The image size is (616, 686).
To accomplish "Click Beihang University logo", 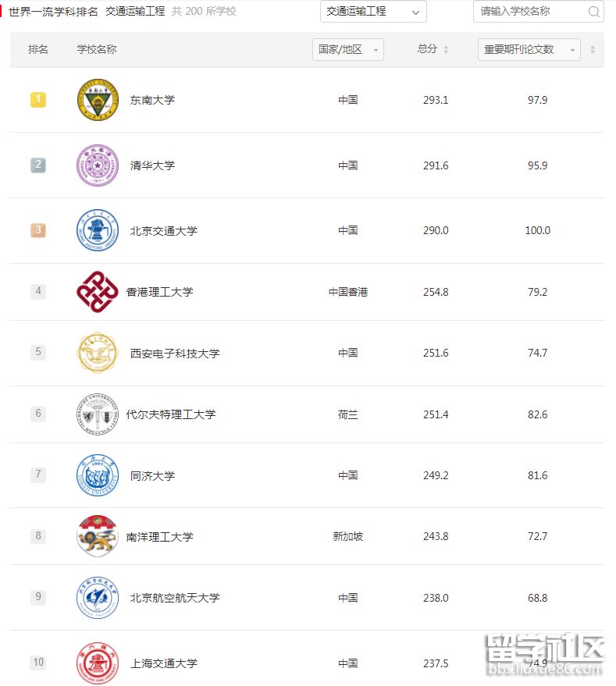I will click(98, 598).
